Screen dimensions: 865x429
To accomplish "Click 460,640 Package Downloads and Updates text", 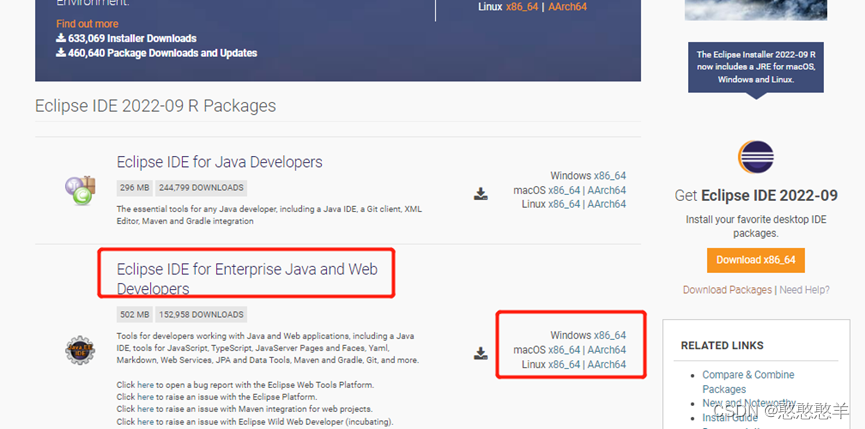I will coord(157,53).
